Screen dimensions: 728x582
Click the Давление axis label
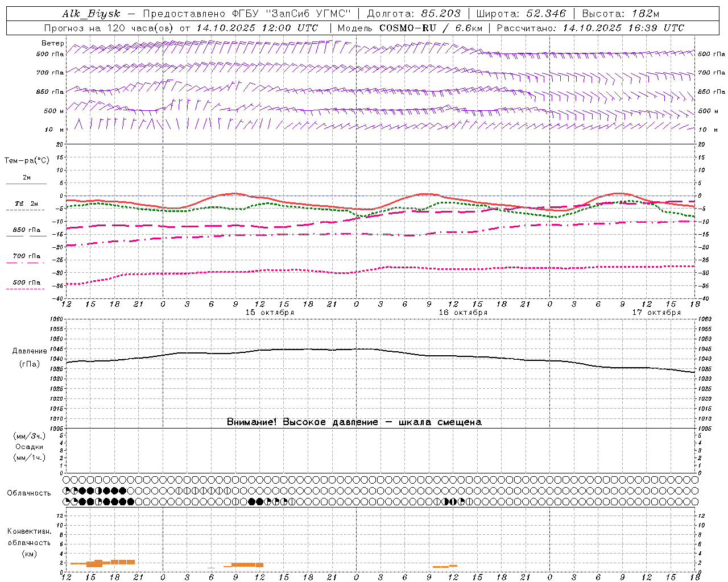coord(30,351)
